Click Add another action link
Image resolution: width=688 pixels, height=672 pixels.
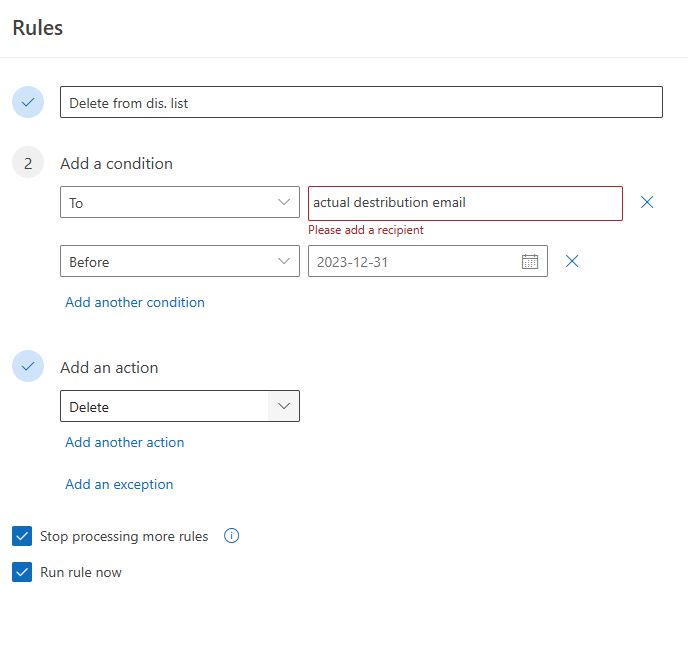click(x=125, y=442)
